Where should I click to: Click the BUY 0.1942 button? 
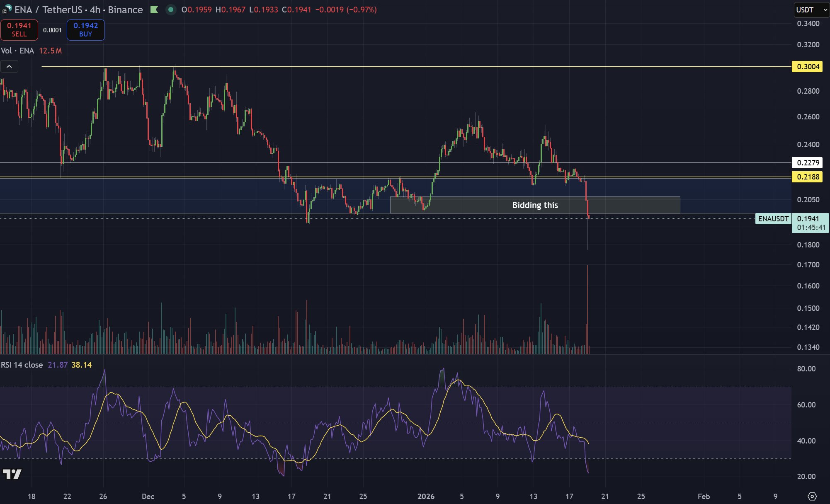tap(85, 30)
